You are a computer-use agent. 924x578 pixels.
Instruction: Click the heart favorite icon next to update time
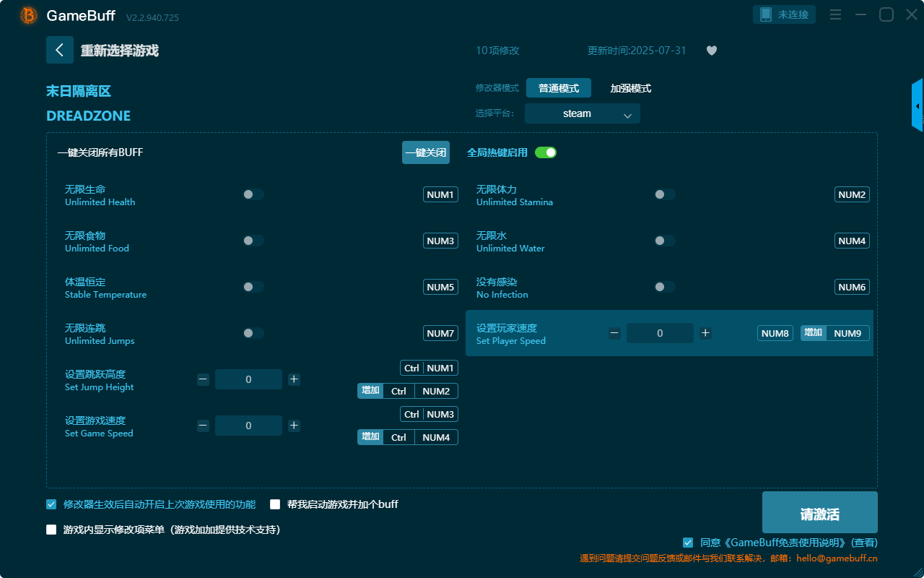click(x=711, y=51)
